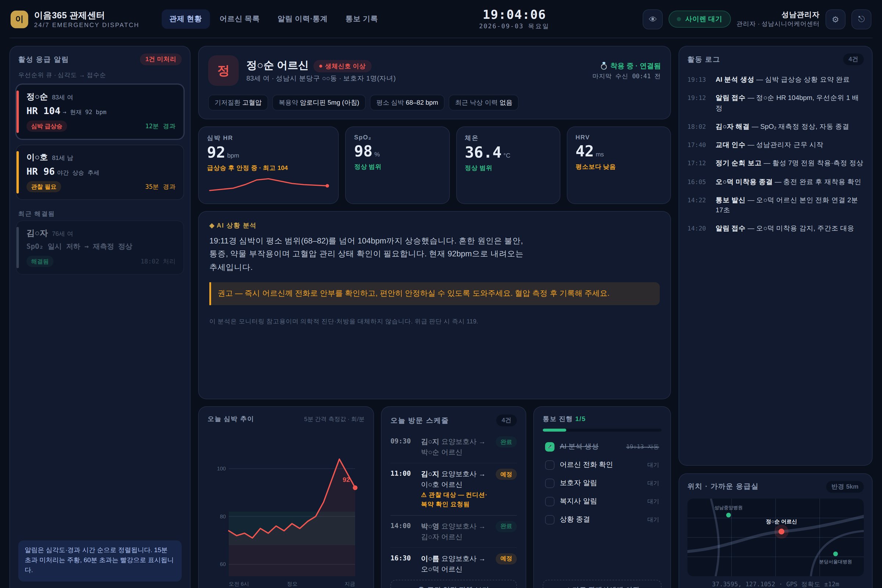The width and height of the screenshot is (882, 588).
Task: Open settings gear icon
Action: pos(835,19)
